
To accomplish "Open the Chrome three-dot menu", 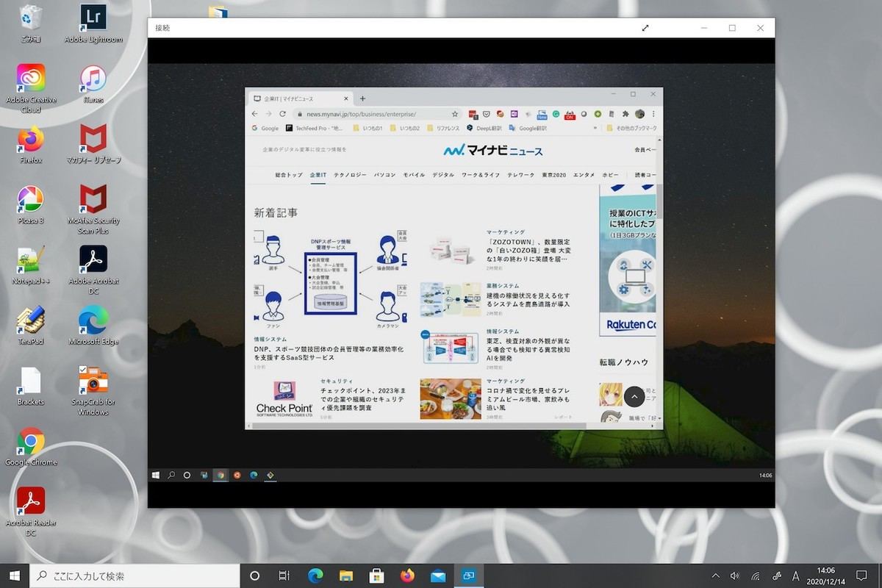I will [653, 114].
